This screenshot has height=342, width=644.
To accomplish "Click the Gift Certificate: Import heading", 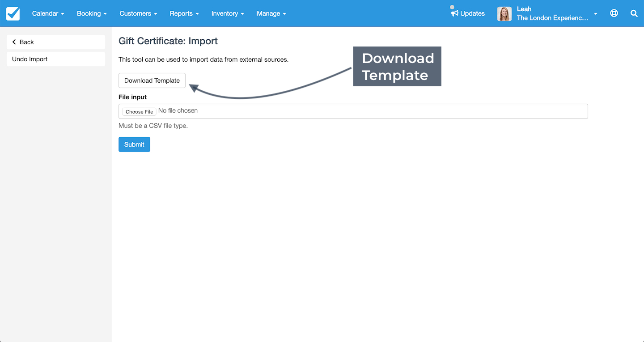I will (x=168, y=41).
